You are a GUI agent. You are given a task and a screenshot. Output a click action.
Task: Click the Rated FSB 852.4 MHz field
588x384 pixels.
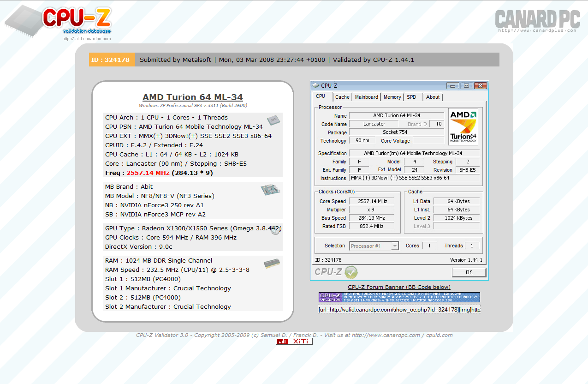371,226
